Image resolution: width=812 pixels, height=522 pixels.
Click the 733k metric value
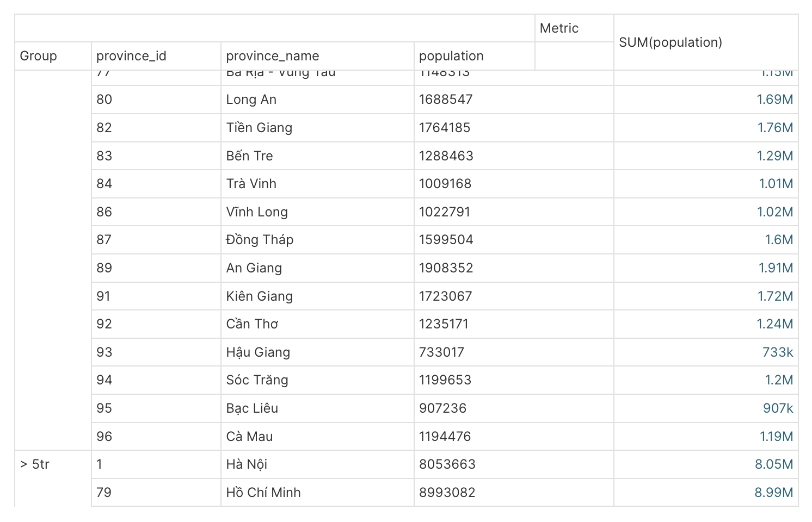(x=777, y=352)
